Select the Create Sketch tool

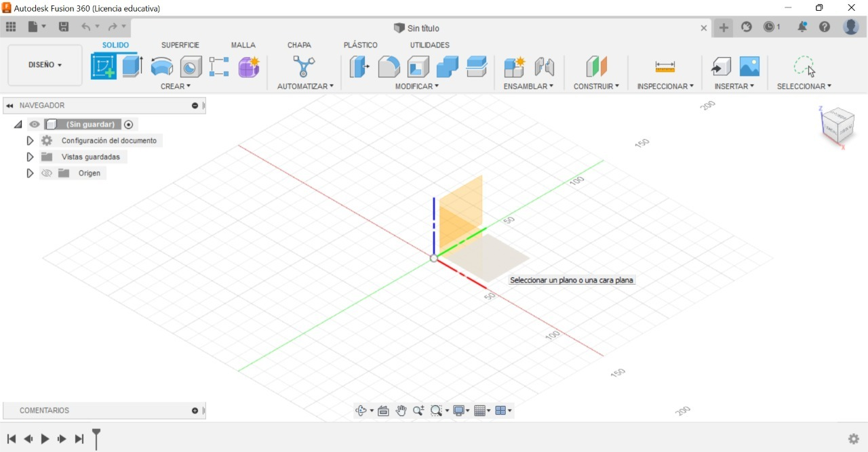(x=104, y=66)
